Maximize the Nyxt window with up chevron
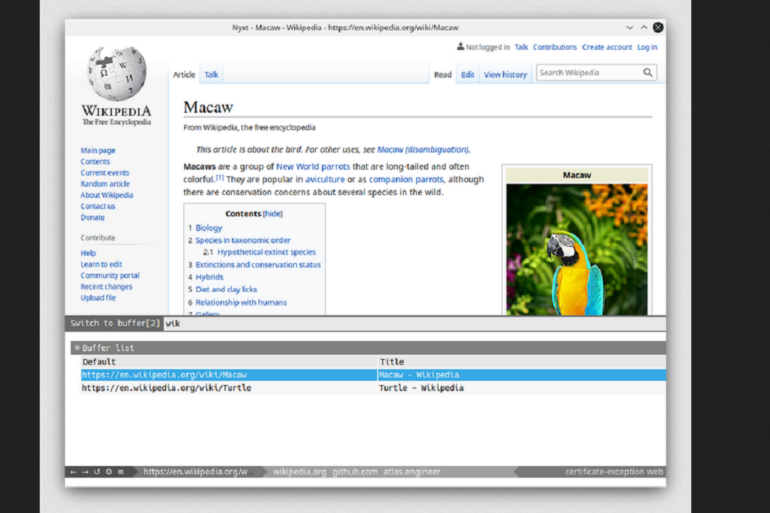 coord(644,27)
